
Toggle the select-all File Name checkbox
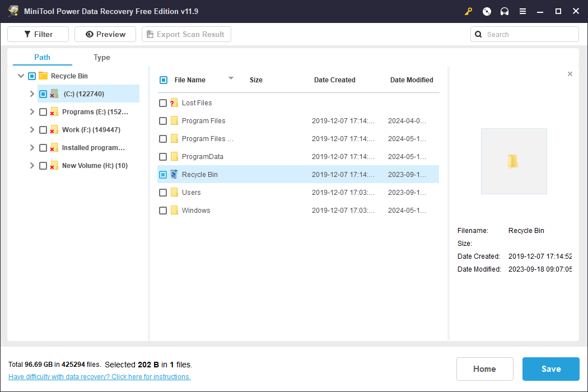(164, 80)
